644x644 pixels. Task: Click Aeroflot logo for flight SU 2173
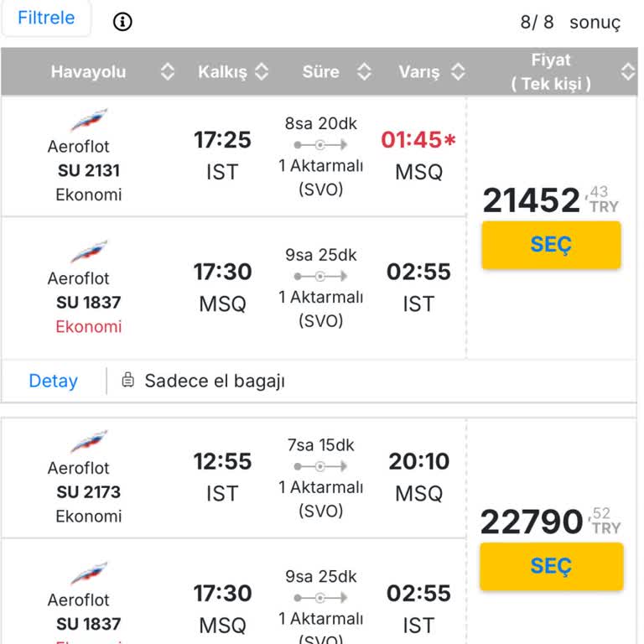click(x=89, y=442)
